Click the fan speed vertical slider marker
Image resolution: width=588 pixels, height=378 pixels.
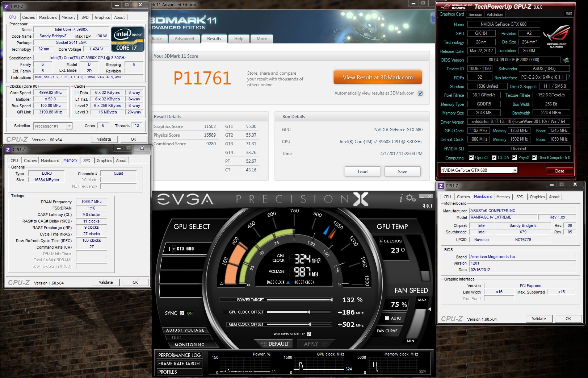point(430,309)
